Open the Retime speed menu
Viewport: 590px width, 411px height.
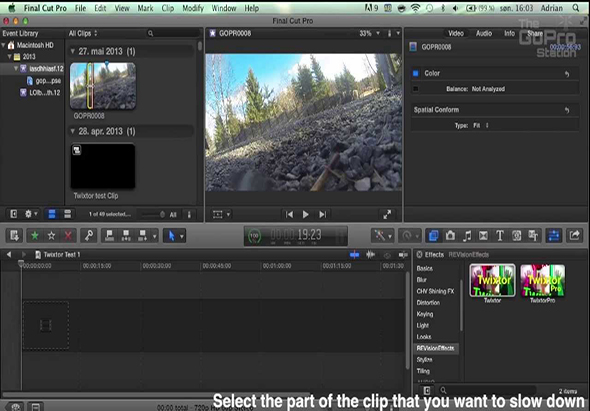coord(409,236)
